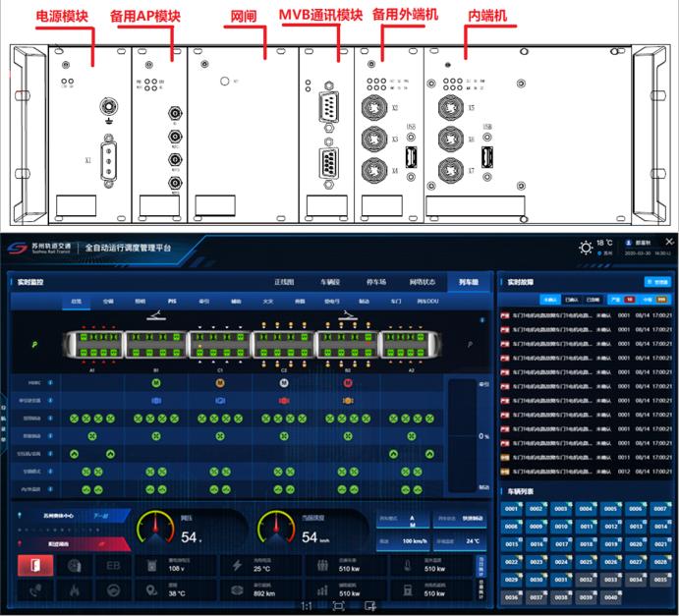The image size is (679, 616).
Task: Click the green P icon left of the train
Action: click(34, 345)
